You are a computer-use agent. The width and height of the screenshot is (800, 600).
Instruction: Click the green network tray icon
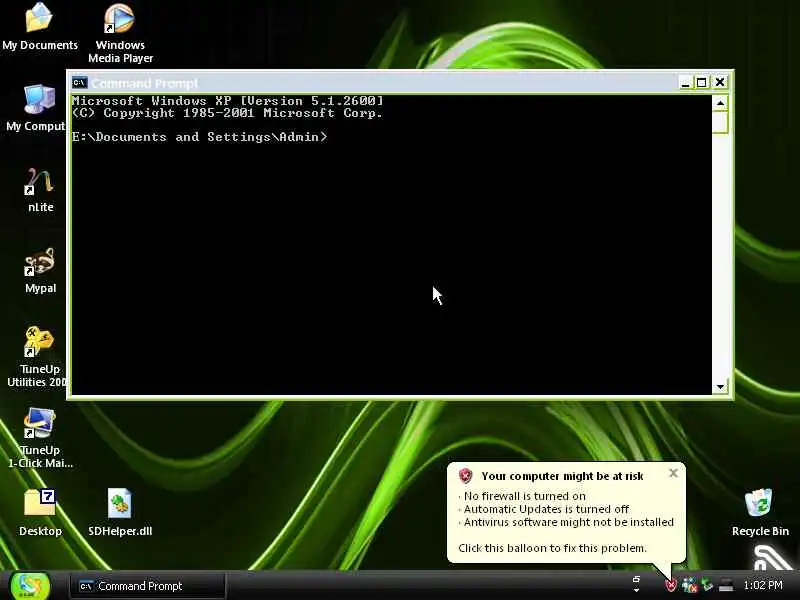707,585
